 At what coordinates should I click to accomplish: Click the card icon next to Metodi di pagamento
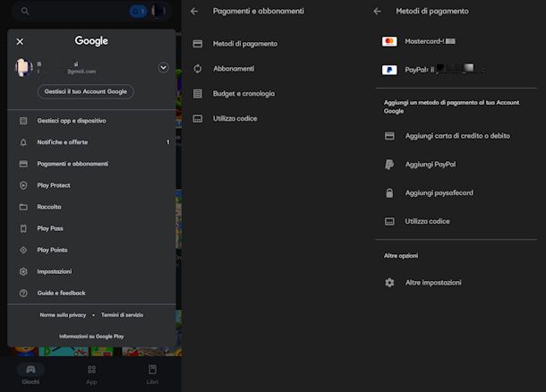(198, 44)
